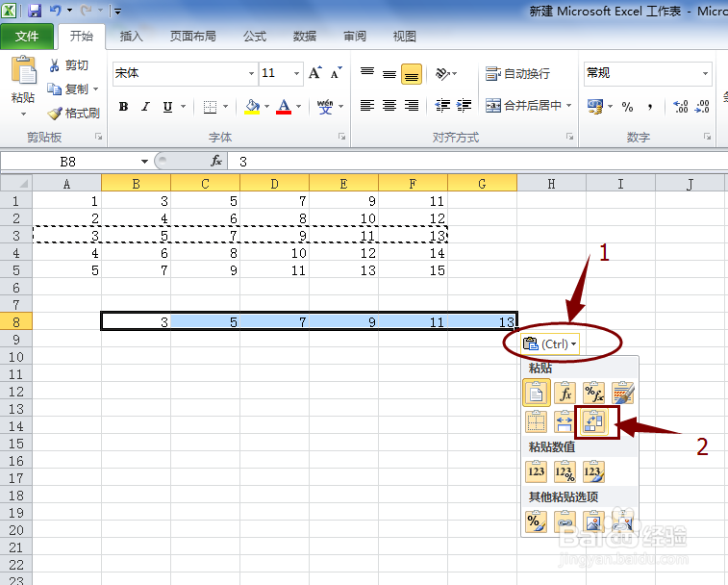Choose keep source formatting paste option

(x=622, y=394)
